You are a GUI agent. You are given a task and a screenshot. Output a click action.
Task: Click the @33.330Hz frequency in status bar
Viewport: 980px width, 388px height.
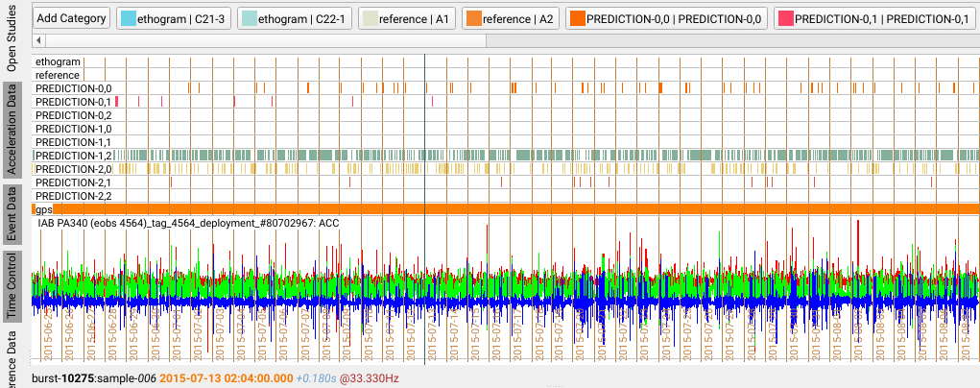pyautogui.click(x=370, y=378)
